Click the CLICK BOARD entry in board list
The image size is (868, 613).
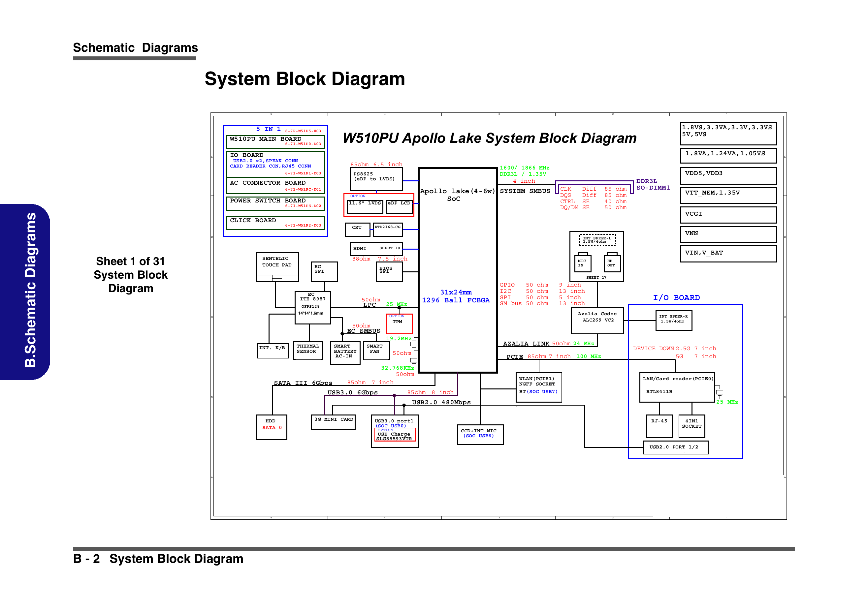click(x=275, y=222)
